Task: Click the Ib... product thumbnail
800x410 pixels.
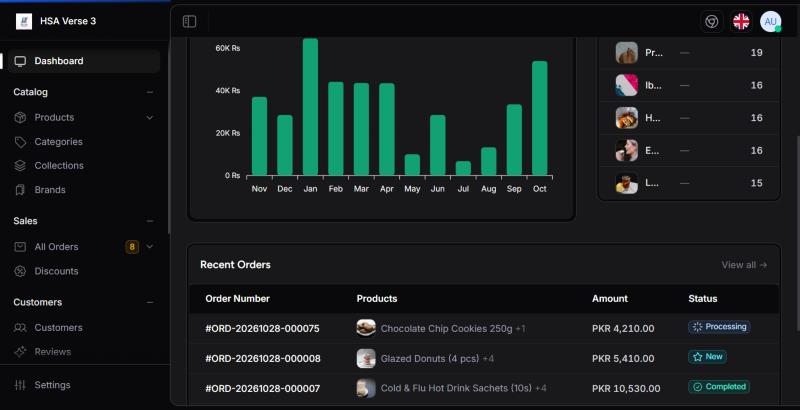Action: pos(627,85)
